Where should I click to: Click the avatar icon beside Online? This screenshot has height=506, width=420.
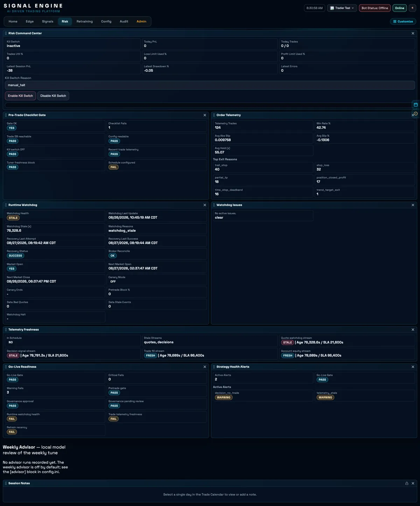[412, 8]
